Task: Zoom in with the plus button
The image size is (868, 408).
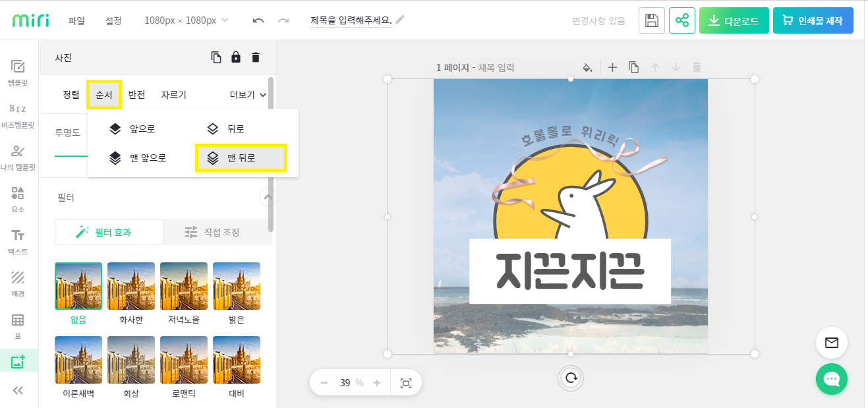Action: coord(377,383)
